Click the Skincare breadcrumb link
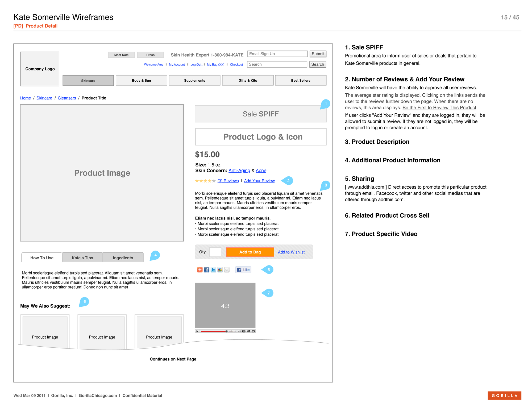 [44, 98]
